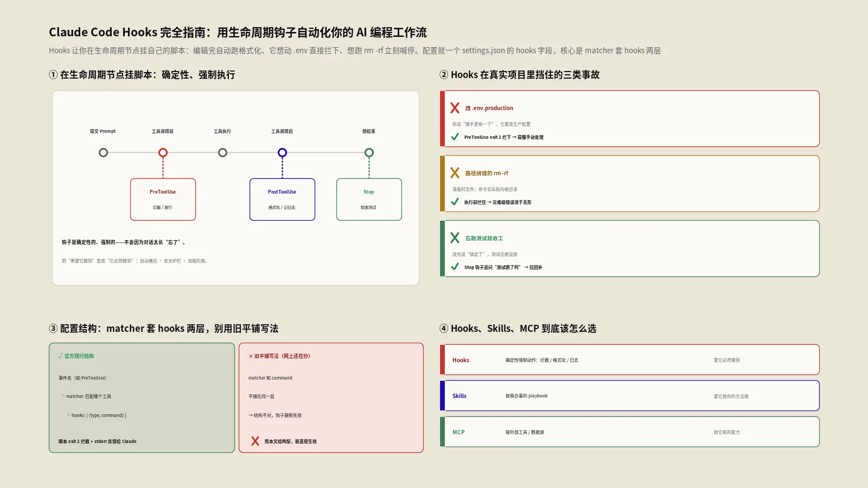This screenshot has height=488, width=868.
Task: Click the 工具执行 label
Action: tap(222, 131)
